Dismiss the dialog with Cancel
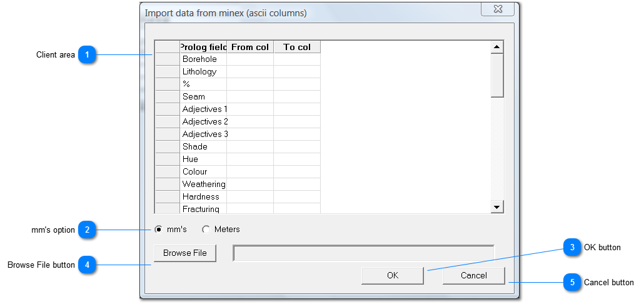644x304 pixels. [x=473, y=276]
